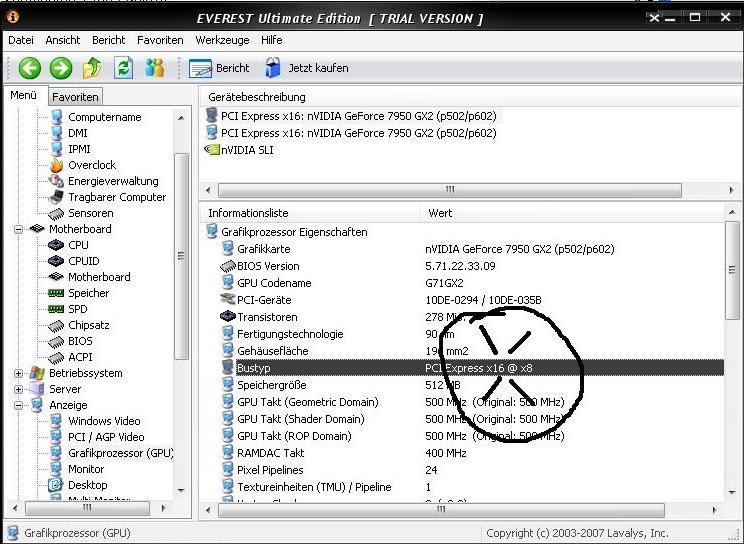Open the Ansicht menu
Viewport: 744px width, 544px height.
tap(63, 40)
